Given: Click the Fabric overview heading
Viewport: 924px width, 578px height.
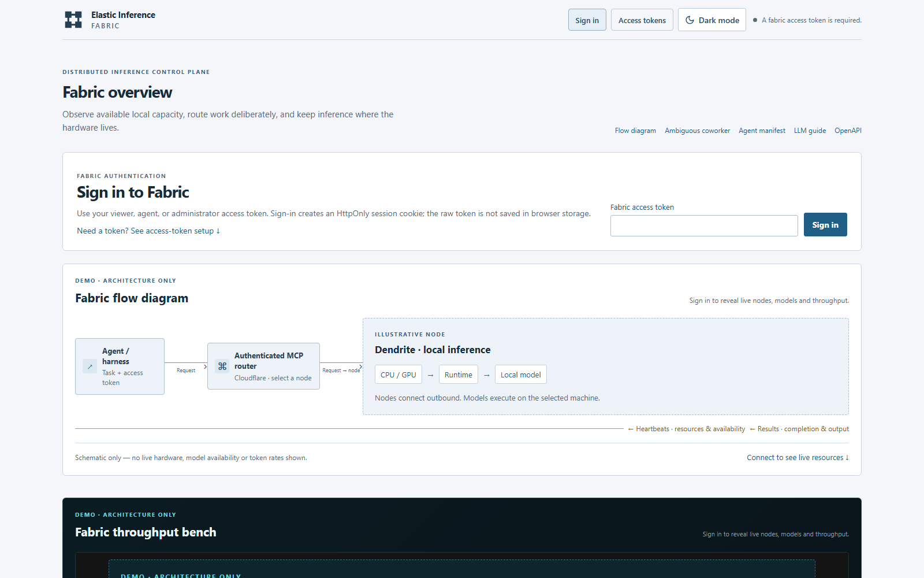Looking at the screenshot, I should click(x=117, y=92).
